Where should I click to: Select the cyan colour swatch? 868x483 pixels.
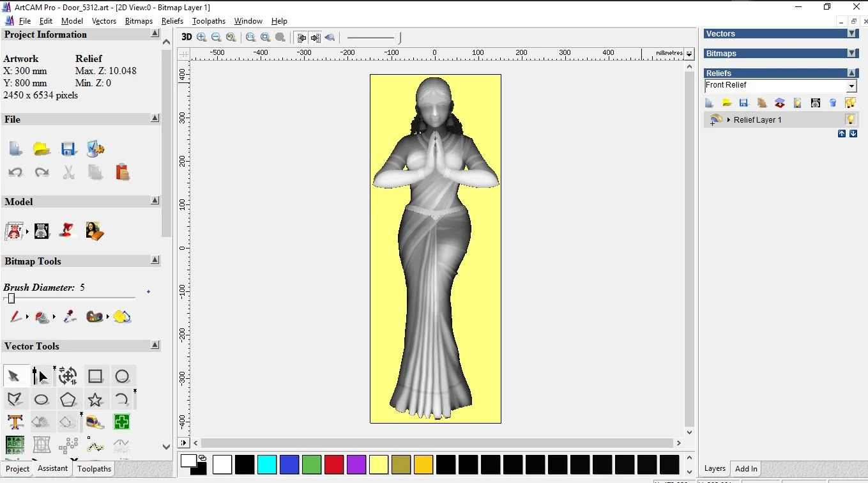[x=267, y=464]
